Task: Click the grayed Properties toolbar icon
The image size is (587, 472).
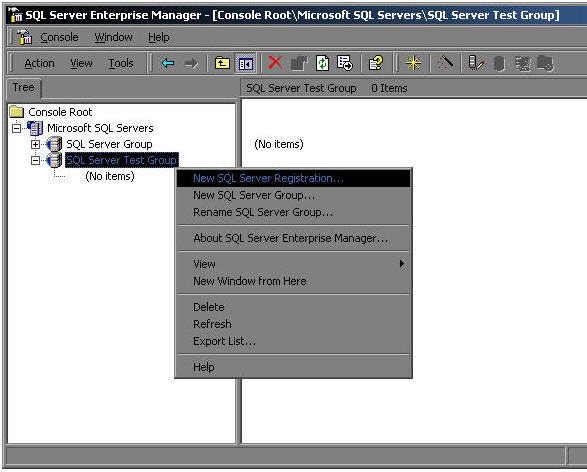Action: pyautogui.click(x=299, y=63)
